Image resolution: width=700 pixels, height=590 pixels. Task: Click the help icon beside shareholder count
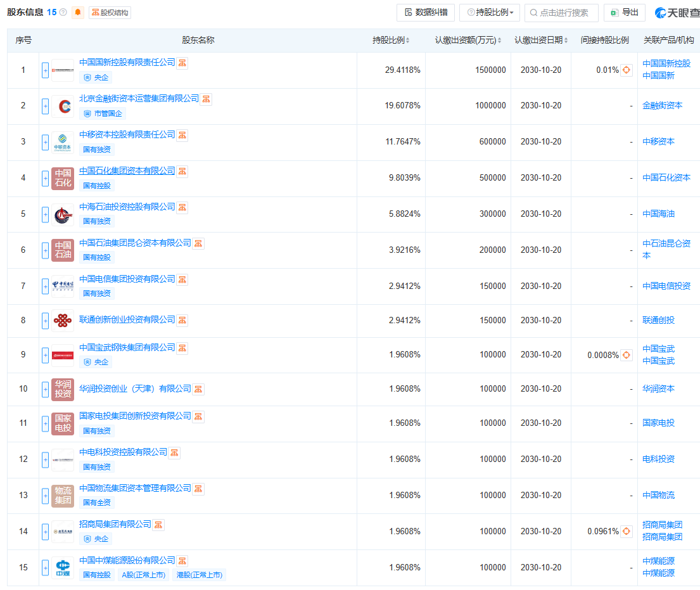[x=63, y=12]
